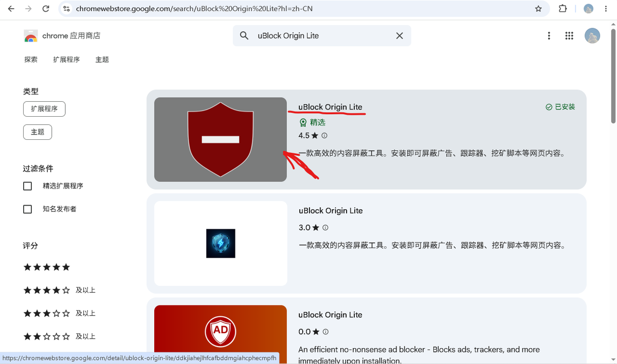Select the 扩展程序 type filter chip

(44, 109)
